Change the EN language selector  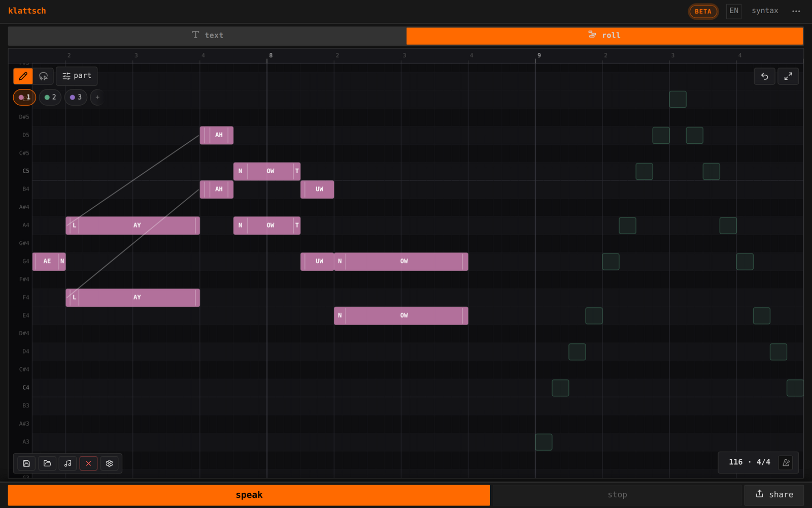pyautogui.click(x=734, y=11)
